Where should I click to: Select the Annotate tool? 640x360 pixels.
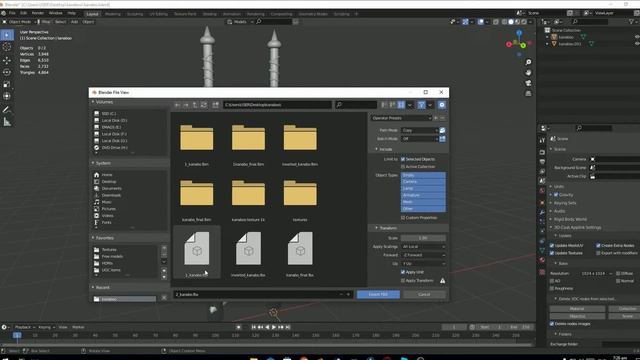[x=7, y=109]
